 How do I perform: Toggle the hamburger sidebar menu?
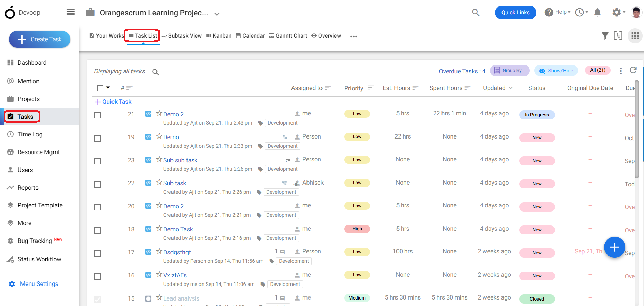click(71, 13)
